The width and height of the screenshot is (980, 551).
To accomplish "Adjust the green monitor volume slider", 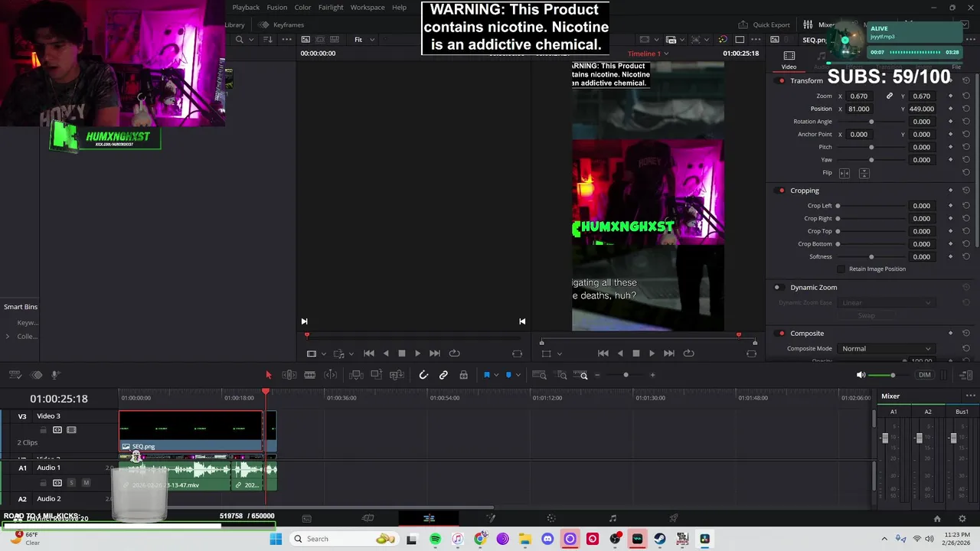I will pos(892,375).
